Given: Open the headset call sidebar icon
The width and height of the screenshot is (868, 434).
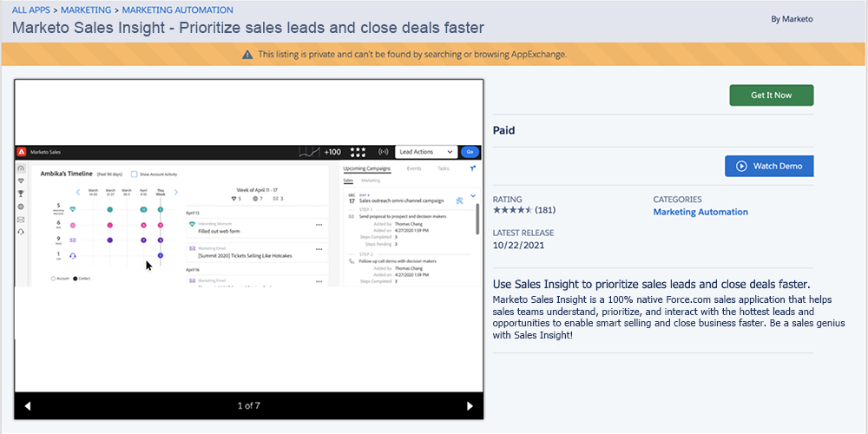Looking at the screenshot, I should (x=21, y=232).
